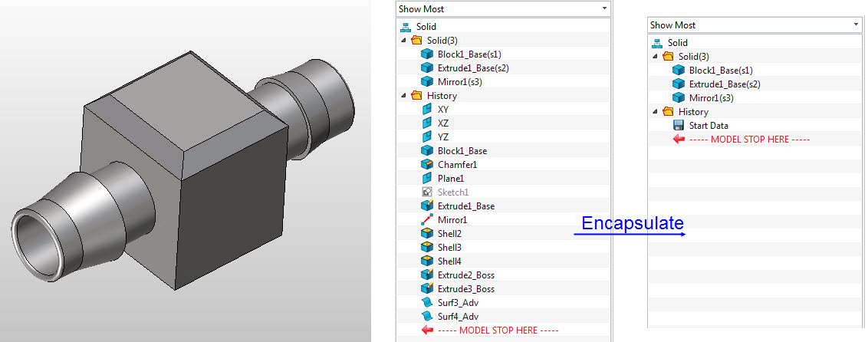Collapse History folder in right tree
The height and width of the screenshot is (342, 868).
tap(656, 112)
